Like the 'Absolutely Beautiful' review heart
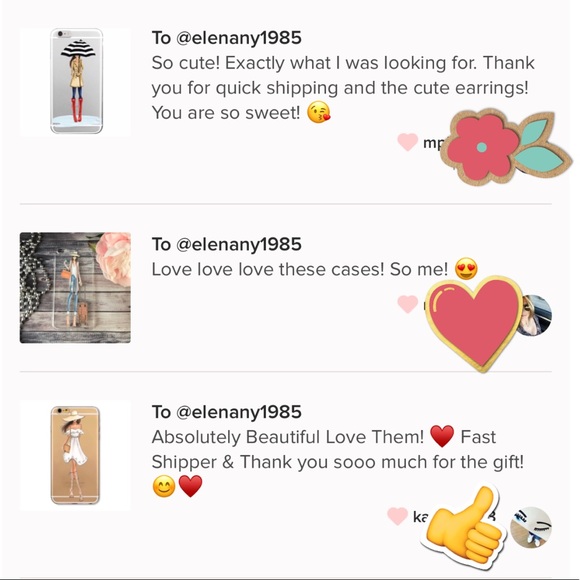 [x=397, y=516]
